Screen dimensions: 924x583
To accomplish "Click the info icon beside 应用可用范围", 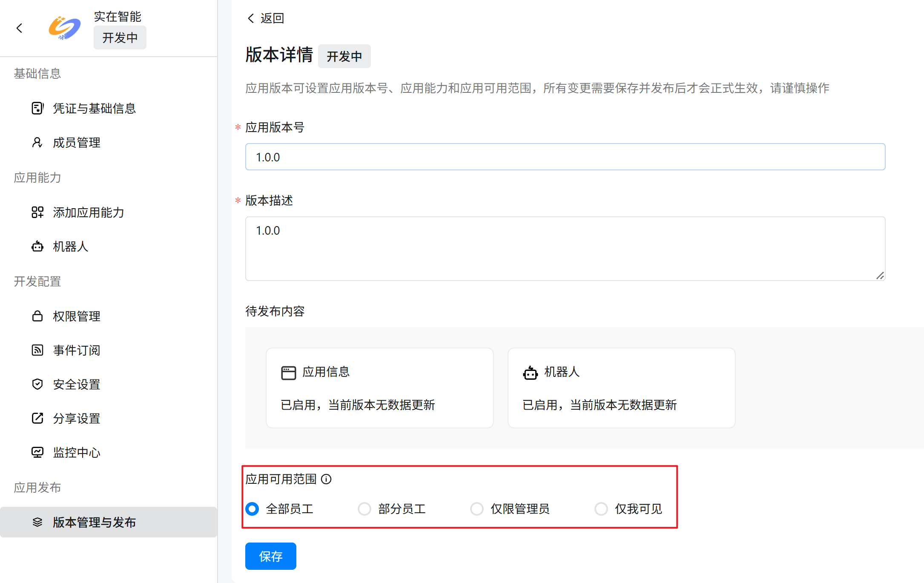I will pyautogui.click(x=326, y=479).
